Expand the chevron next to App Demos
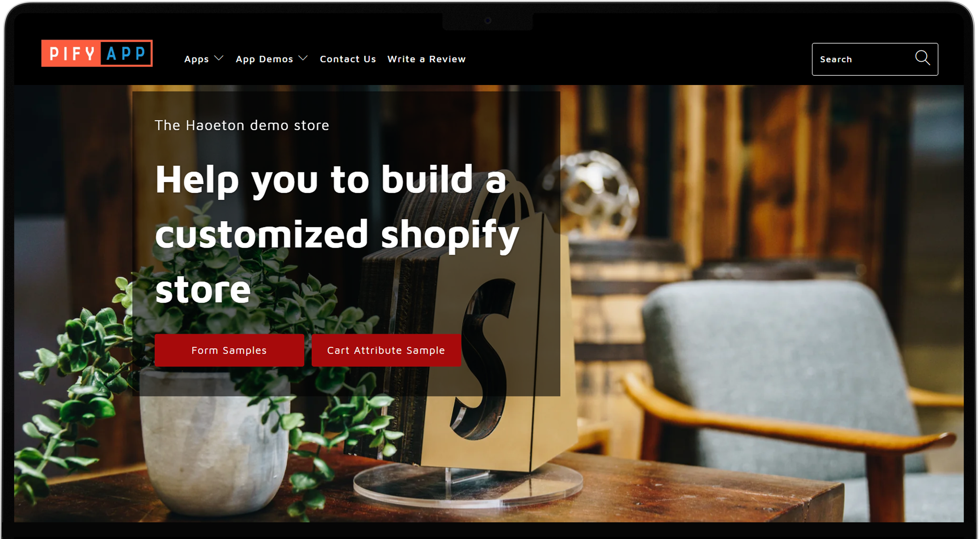Screen dimensions: 980x539 tap(303, 58)
